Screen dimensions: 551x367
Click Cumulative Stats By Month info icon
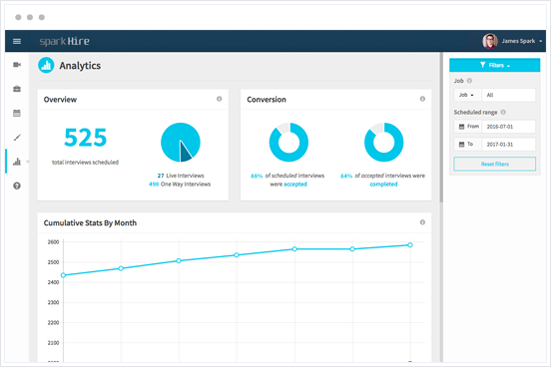(x=422, y=222)
